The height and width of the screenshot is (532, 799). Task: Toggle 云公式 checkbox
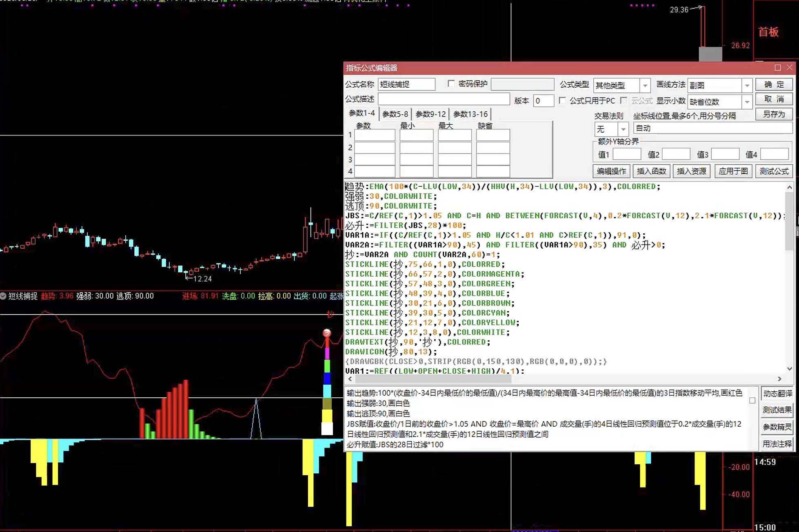coord(624,100)
